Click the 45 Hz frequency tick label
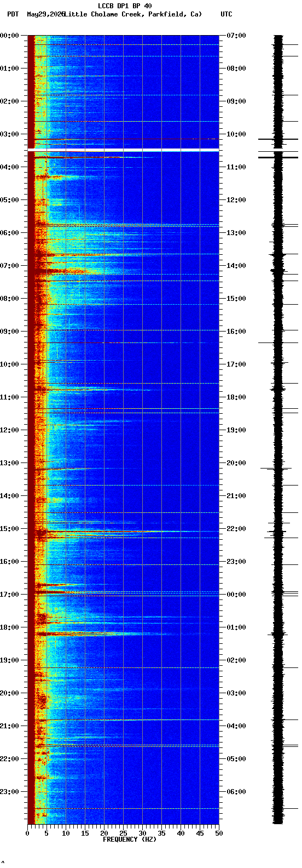The width and height of the screenshot is (302, 868). 200,833
